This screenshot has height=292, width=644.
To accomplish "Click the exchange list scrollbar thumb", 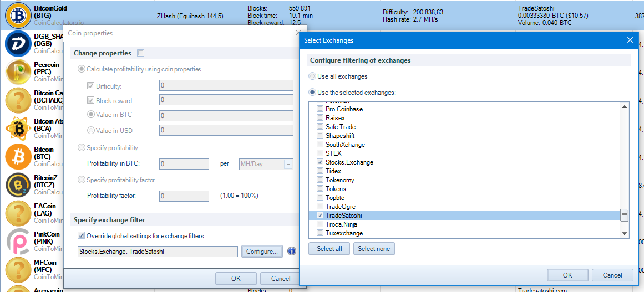I will [624, 216].
